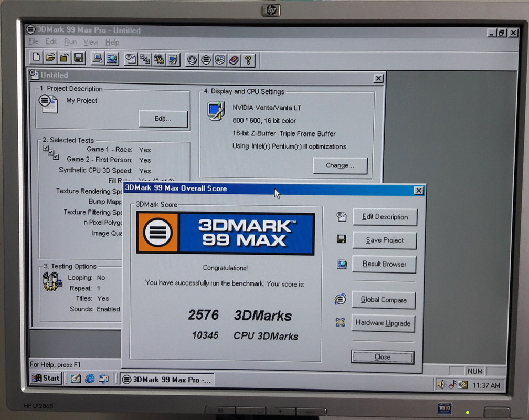This screenshot has height=420, width=529.
Task: Click the My Project description text
Action: [82, 101]
